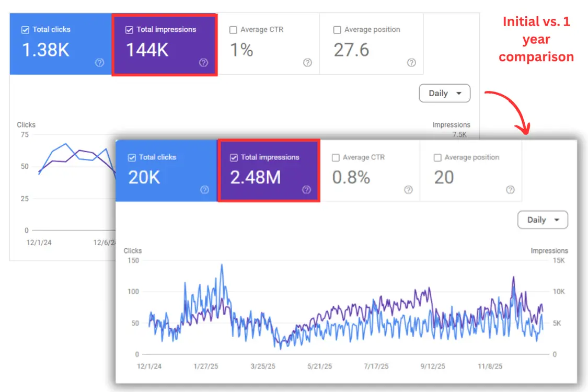Open the Daily dropdown on the initial chart
The width and height of the screenshot is (588, 392).
[444, 93]
